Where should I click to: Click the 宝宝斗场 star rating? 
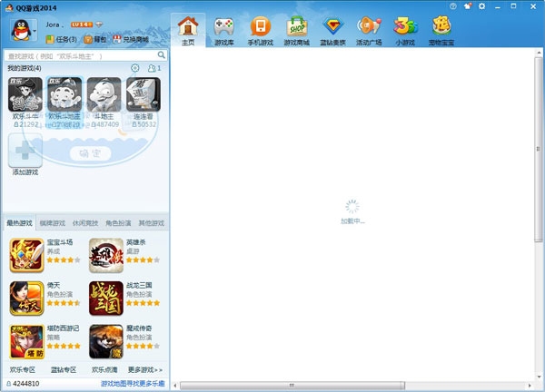click(64, 260)
